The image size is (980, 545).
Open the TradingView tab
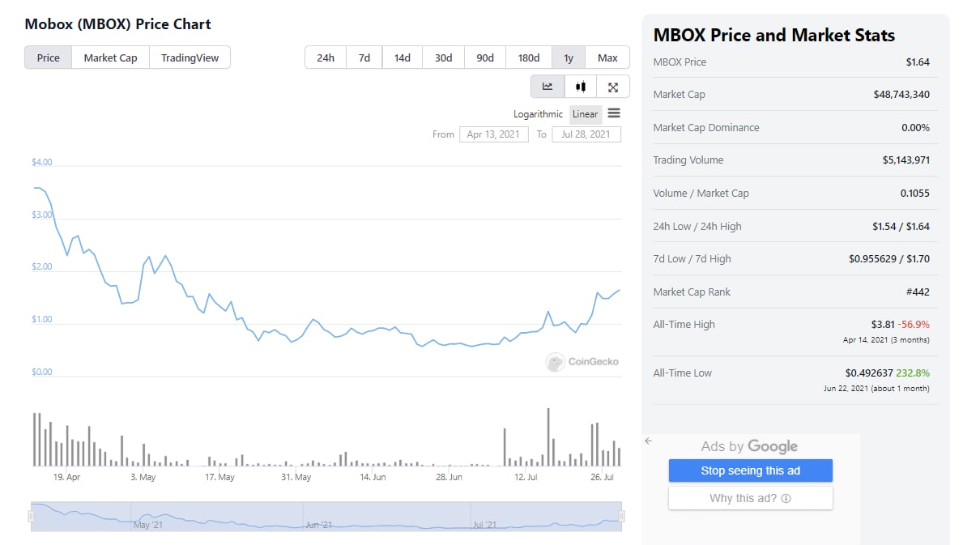point(190,57)
